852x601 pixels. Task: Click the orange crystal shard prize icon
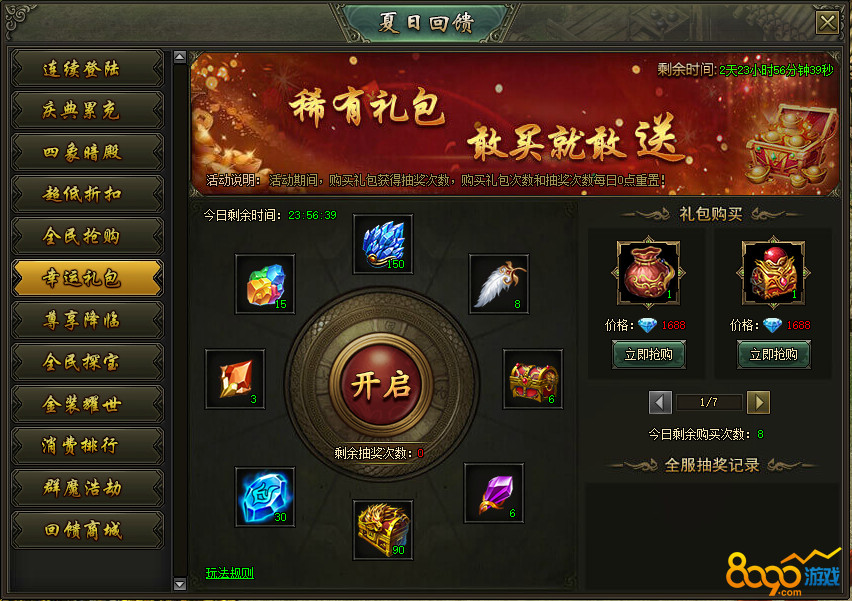click(235, 379)
